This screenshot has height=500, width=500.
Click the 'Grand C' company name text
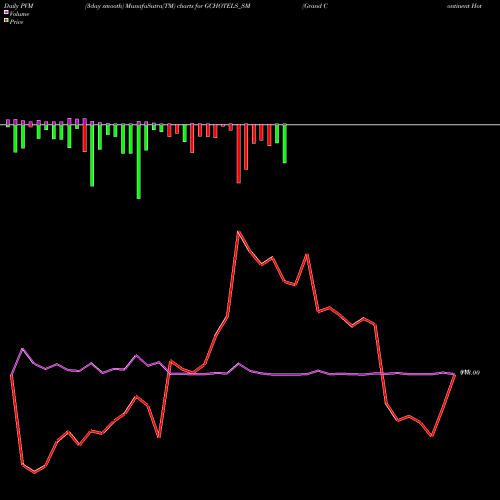point(315,6)
